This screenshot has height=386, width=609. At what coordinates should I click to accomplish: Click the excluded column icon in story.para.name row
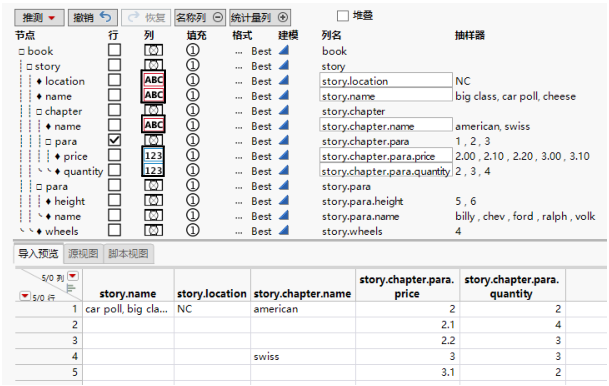point(153,215)
